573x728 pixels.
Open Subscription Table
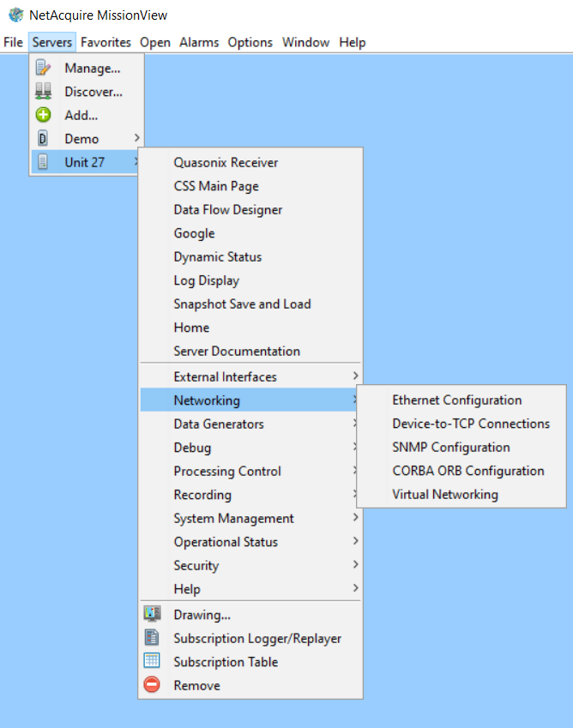click(x=250, y=662)
